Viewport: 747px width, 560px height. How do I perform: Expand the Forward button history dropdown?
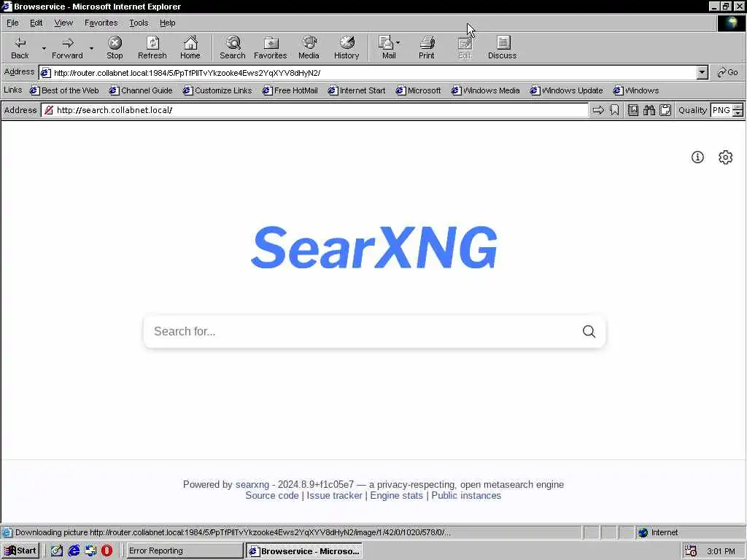click(x=91, y=48)
